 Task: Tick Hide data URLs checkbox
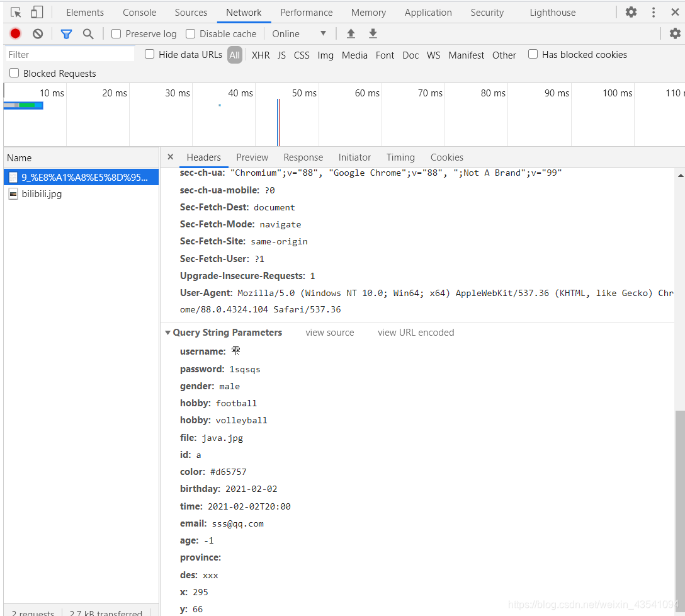pos(149,54)
